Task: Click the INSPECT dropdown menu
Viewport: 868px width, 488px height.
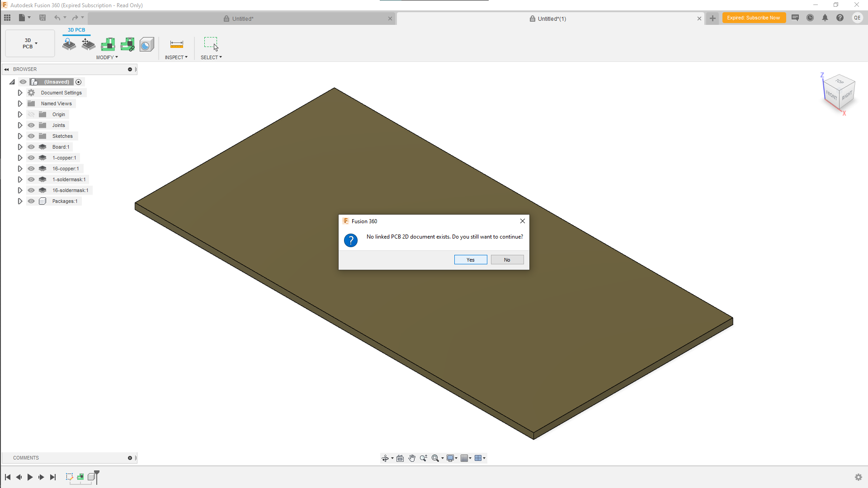Action: tap(176, 57)
